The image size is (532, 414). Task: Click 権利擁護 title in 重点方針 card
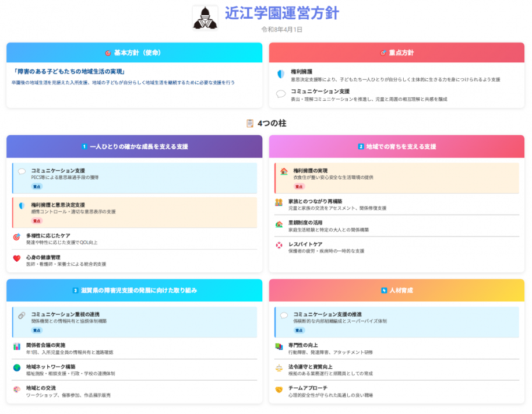(x=302, y=72)
